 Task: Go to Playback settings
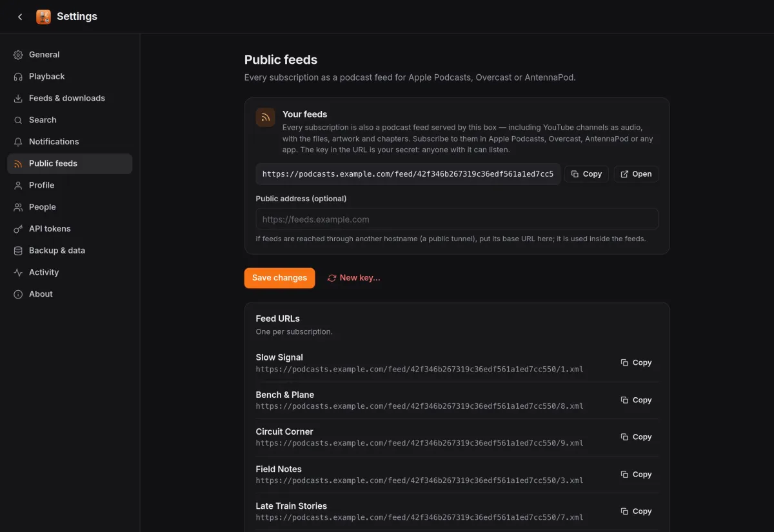(70, 77)
